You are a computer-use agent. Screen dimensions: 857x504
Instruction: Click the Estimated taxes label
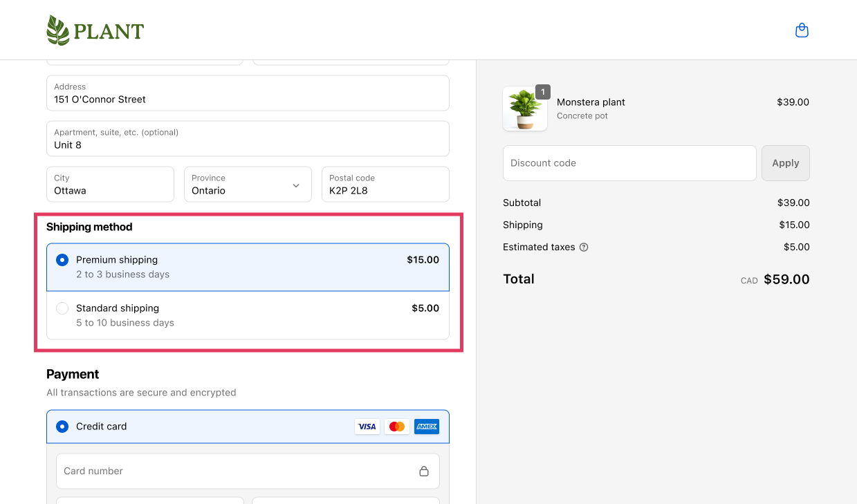coord(539,247)
